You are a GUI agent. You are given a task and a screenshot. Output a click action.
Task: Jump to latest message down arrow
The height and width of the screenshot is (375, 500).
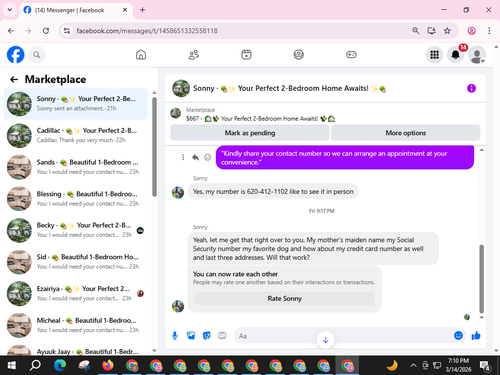[x=325, y=340]
